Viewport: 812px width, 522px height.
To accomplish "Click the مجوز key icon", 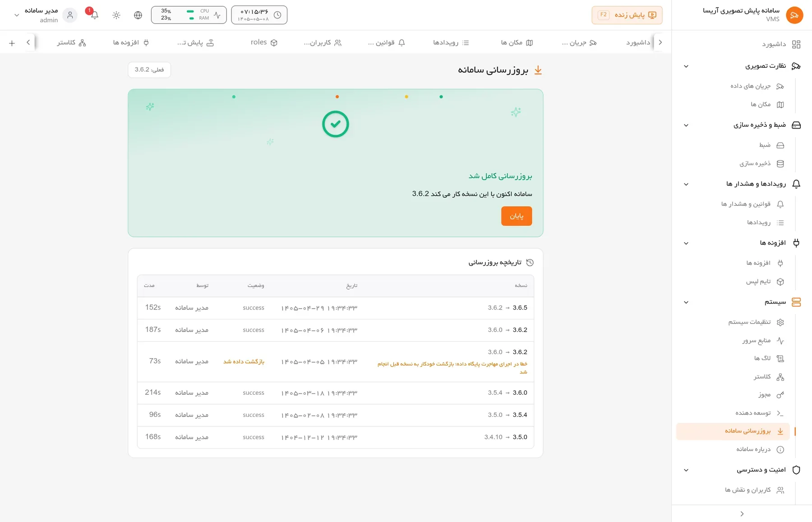I will pyautogui.click(x=780, y=395).
